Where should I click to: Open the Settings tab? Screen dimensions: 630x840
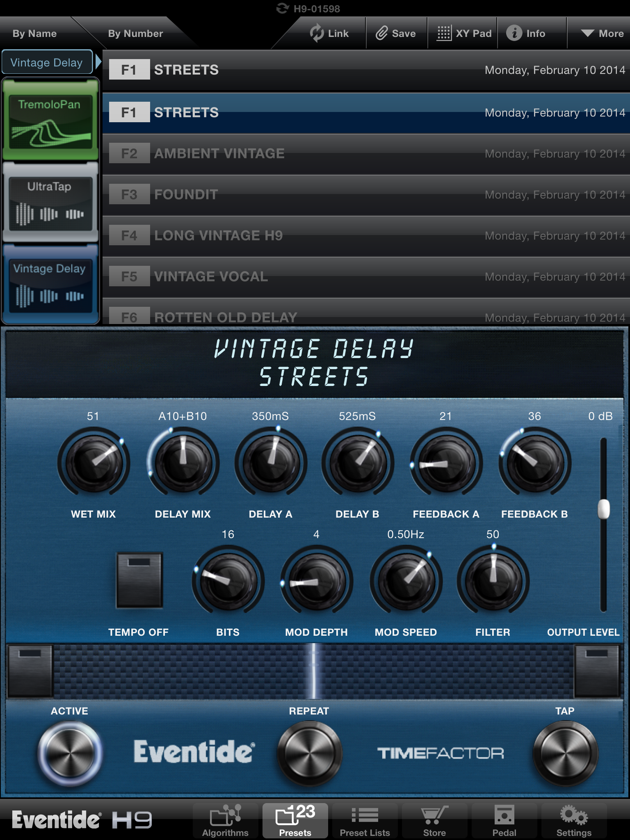pyautogui.click(x=574, y=820)
